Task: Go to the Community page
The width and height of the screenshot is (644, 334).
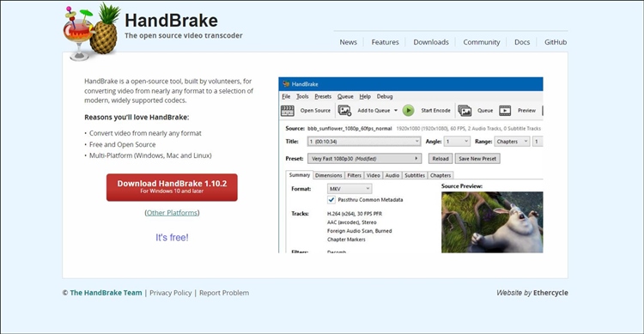Action: 482,42
